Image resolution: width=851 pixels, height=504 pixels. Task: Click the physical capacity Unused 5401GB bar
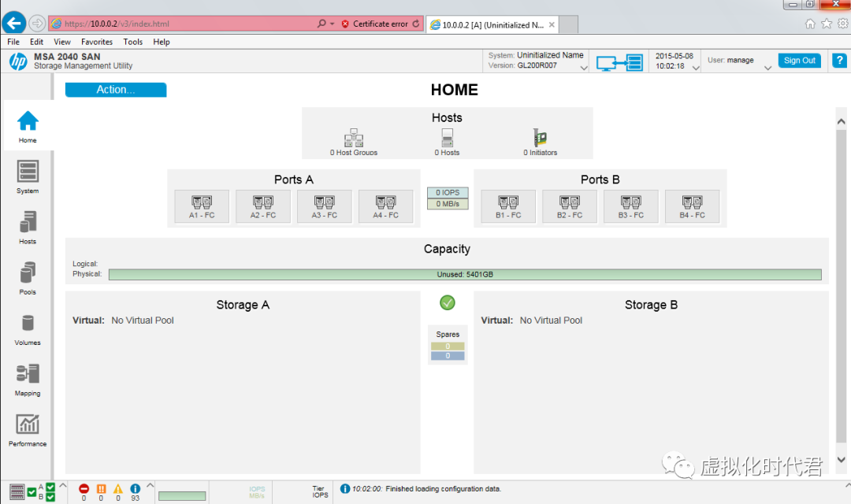tap(465, 275)
